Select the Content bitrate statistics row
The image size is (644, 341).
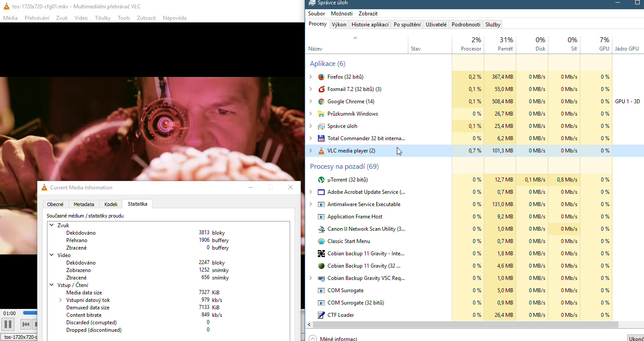(x=169, y=315)
